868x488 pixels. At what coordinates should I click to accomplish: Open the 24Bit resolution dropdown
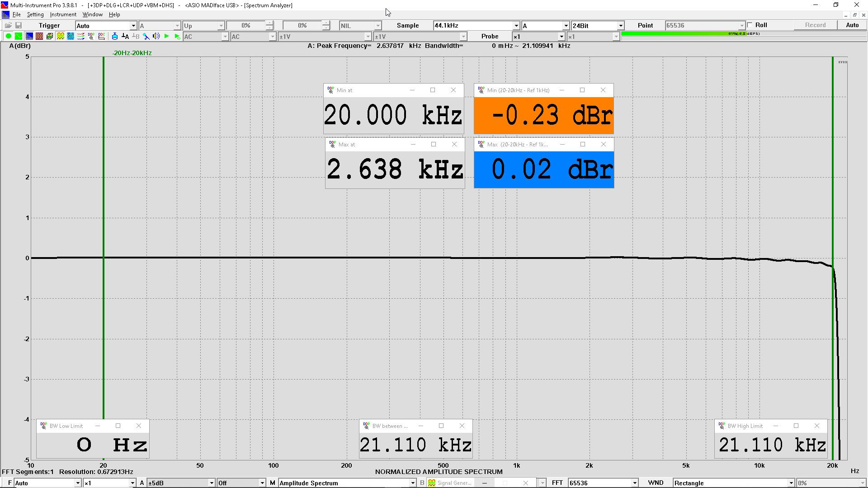tap(598, 26)
